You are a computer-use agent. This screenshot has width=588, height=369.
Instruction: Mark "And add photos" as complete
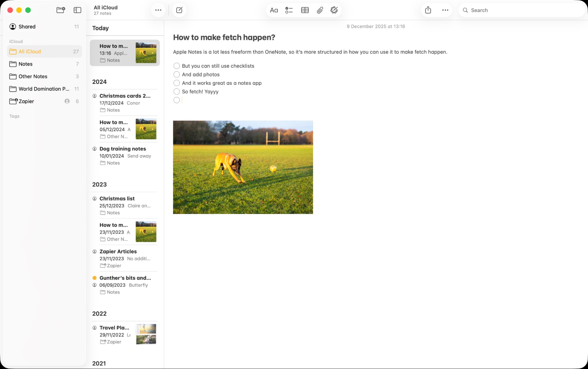(x=176, y=74)
